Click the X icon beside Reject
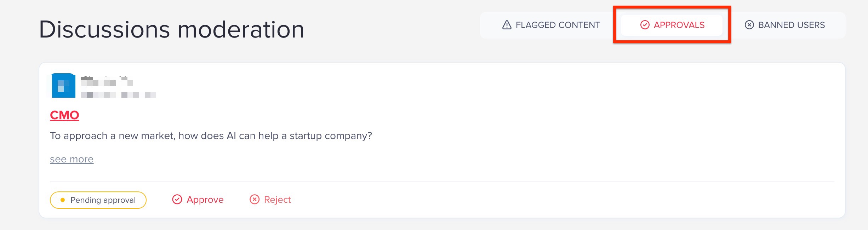868x230 pixels. click(x=255, y=200)
